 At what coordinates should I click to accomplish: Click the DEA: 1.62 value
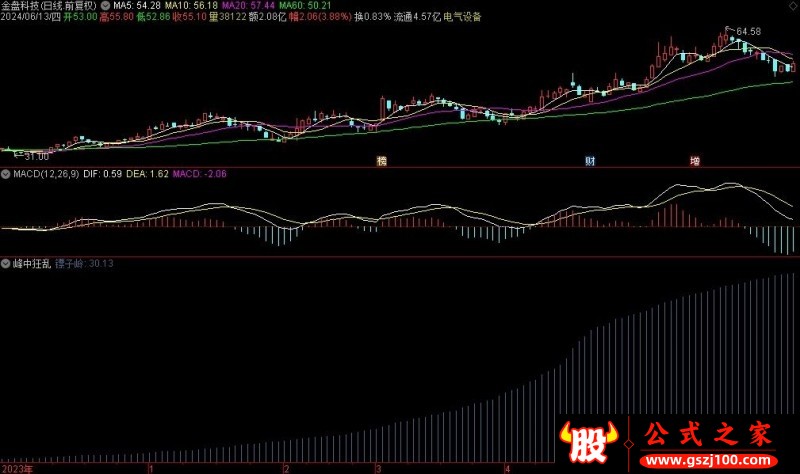(147, 174)
